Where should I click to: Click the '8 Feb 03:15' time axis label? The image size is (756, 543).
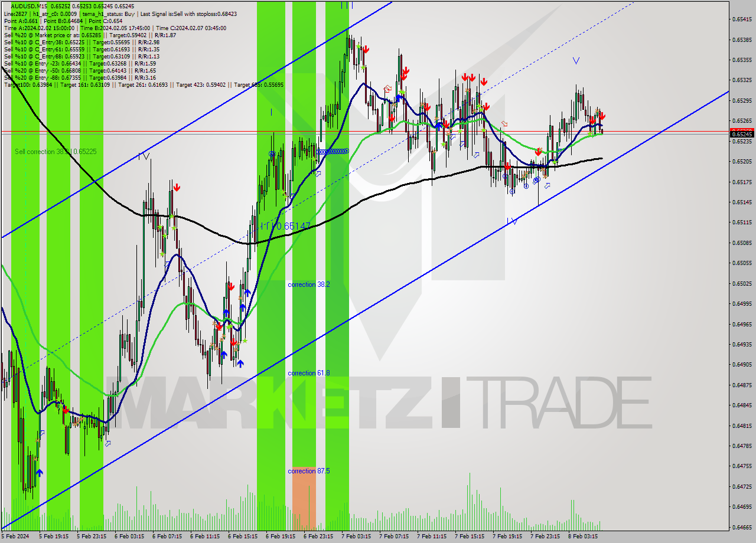click(x=582, y=537)
